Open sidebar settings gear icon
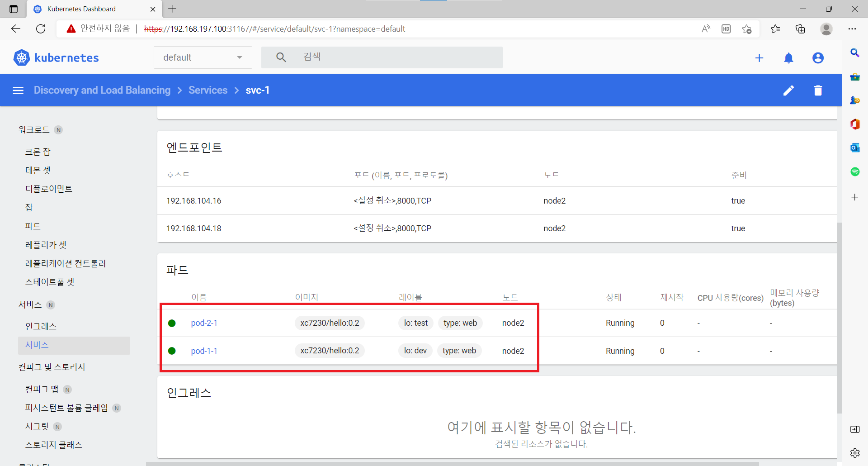The image size is (868, 466). (855, 452)
